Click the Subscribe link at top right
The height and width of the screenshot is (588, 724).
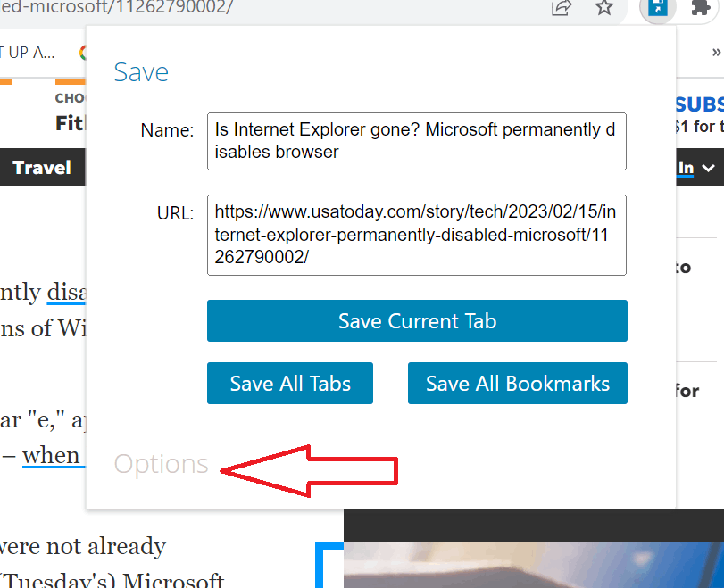coord(700,104)
